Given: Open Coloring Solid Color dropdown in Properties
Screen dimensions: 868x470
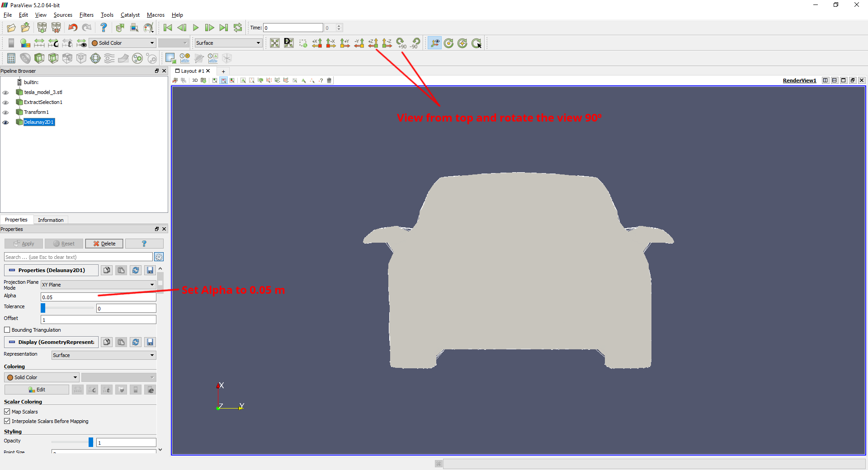Looking at the screenshot, I should [x=42, y=377].
